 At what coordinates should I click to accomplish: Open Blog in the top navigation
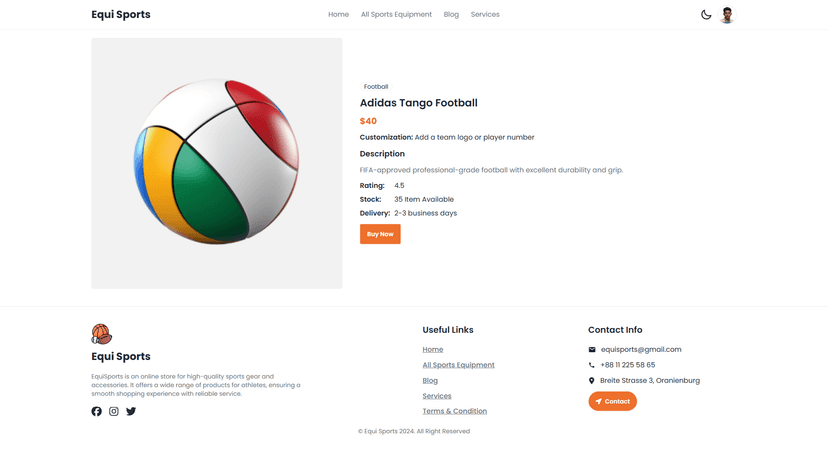coord(451,15)
